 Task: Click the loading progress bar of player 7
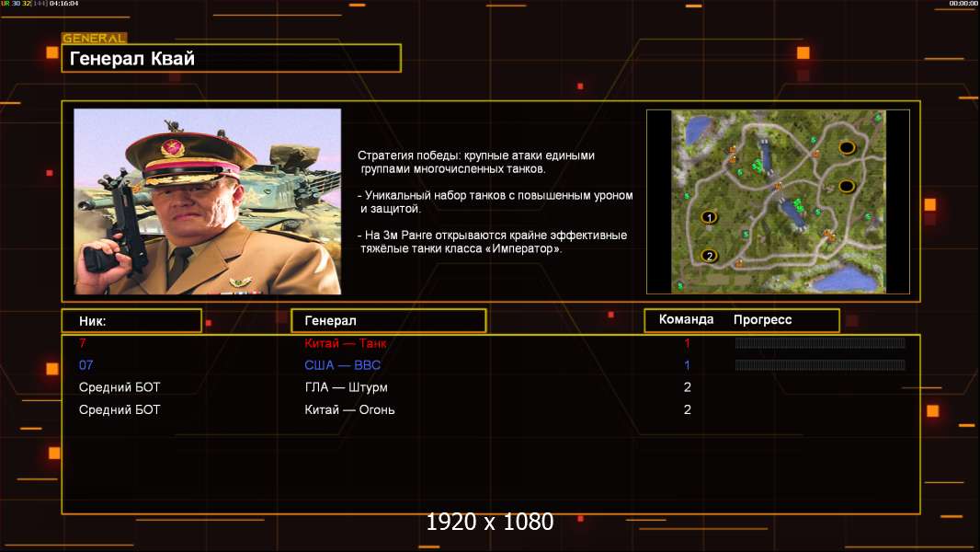[820, 342]
